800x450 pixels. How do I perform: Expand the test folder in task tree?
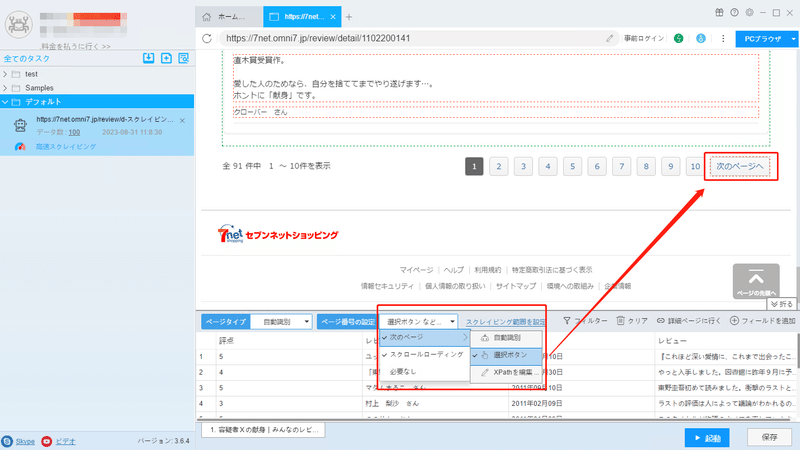pyautogui.click(x=5, y=74)
